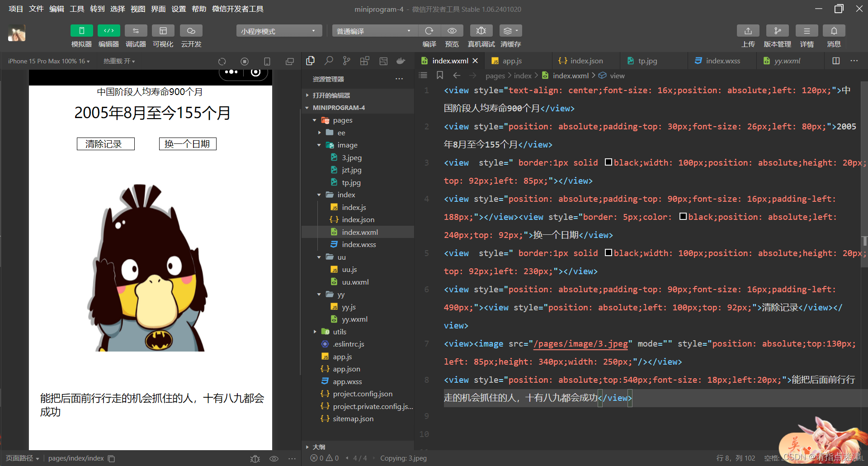Open the messages (消息) bell
This screenshot has width=868, height=466.
click(834, 31)
